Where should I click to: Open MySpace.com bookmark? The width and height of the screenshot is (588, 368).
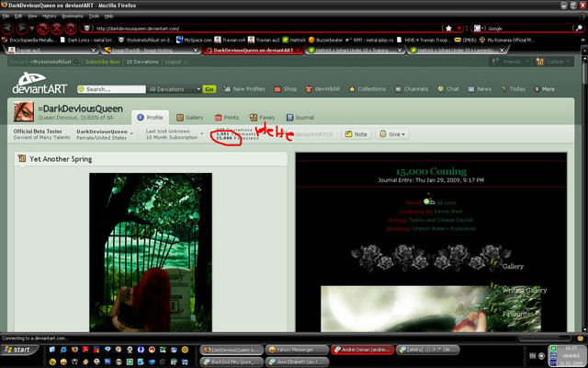click(194, 40)
